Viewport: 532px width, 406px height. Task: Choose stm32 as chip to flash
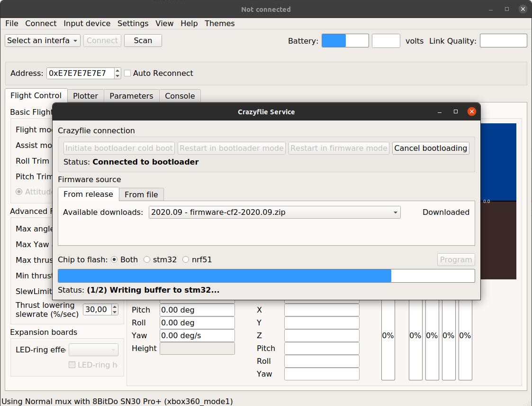(x=147, y=259)
